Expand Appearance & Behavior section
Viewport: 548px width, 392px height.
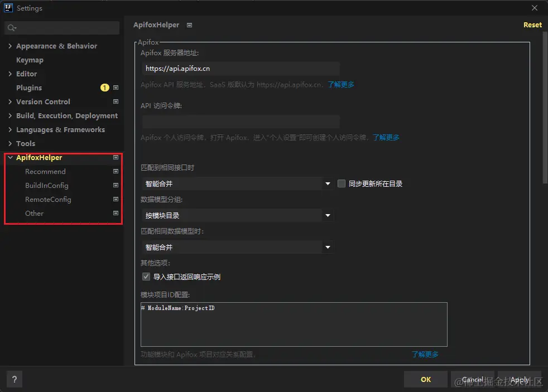[x=10, y=46]
